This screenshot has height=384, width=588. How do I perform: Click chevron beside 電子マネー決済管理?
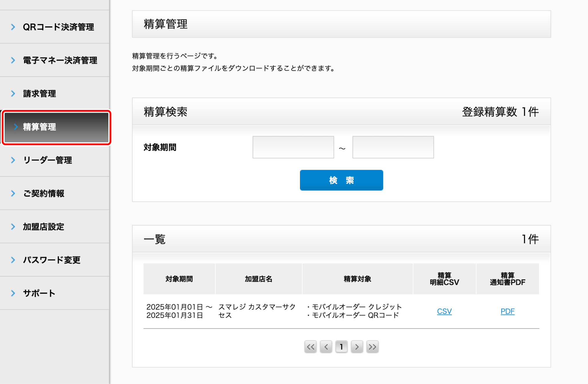pyautogui.click(x=13, y=60)
